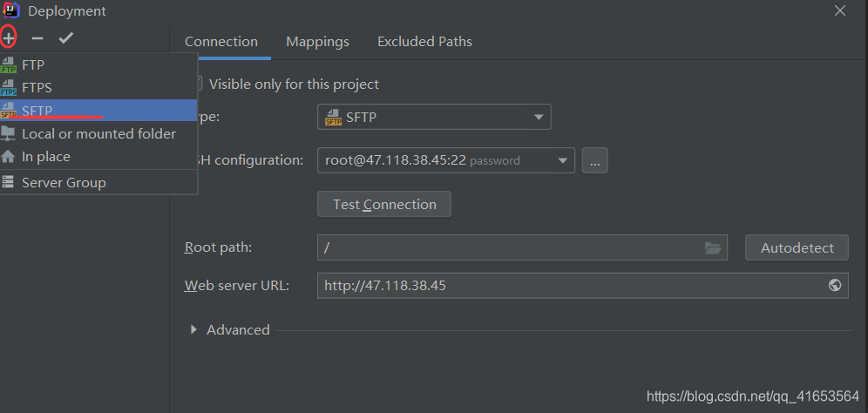Image resolution: width=868 pixels, height=413 pixels.
Task: Click the remove server minus icon
Action: coord(37,38)
